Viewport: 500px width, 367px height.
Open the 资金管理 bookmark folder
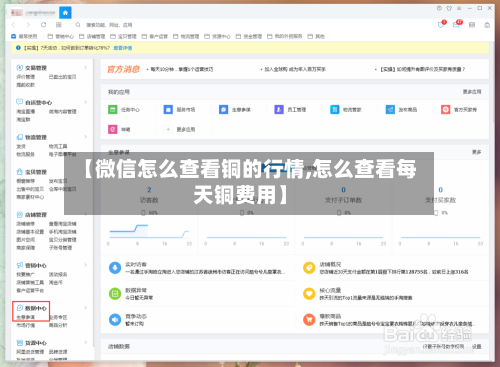click(249, 36)
